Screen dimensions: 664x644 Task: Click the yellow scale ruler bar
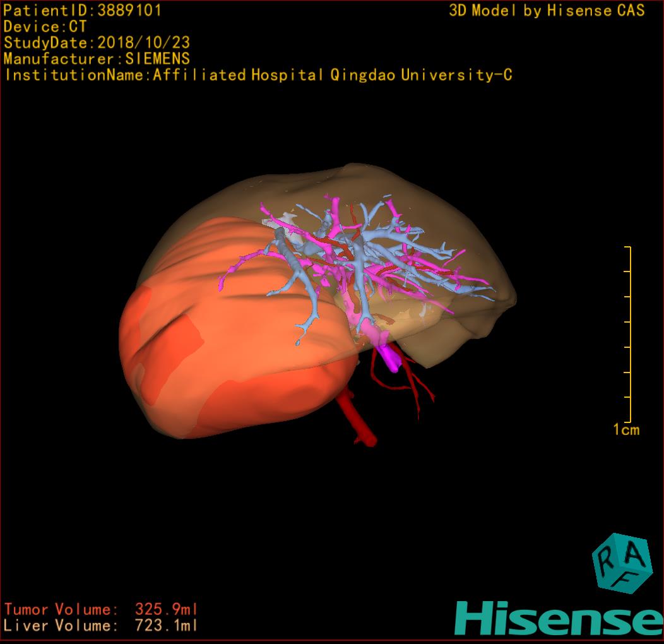pyautogui.click(x=629, y=335)
